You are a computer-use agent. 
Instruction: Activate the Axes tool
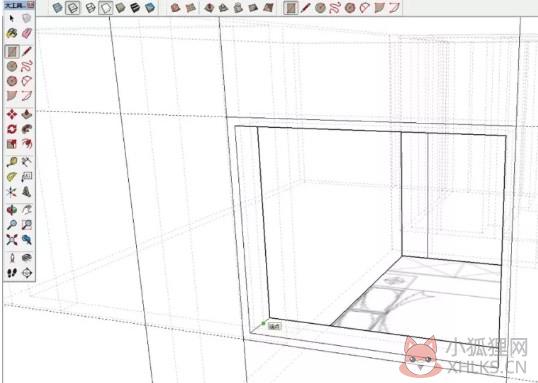tap(12, 192)
